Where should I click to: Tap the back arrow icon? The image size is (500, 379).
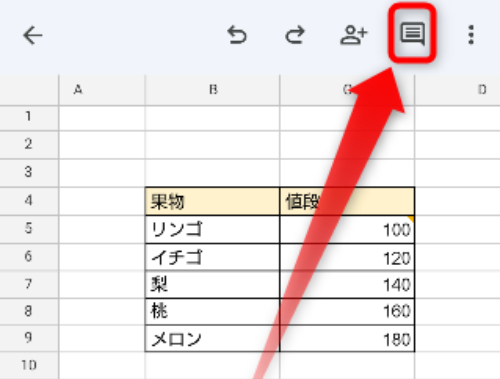(33, 35)
